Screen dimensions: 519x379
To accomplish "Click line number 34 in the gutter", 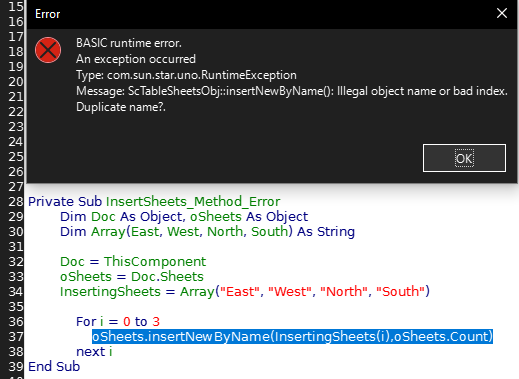I will pos(16,292).
